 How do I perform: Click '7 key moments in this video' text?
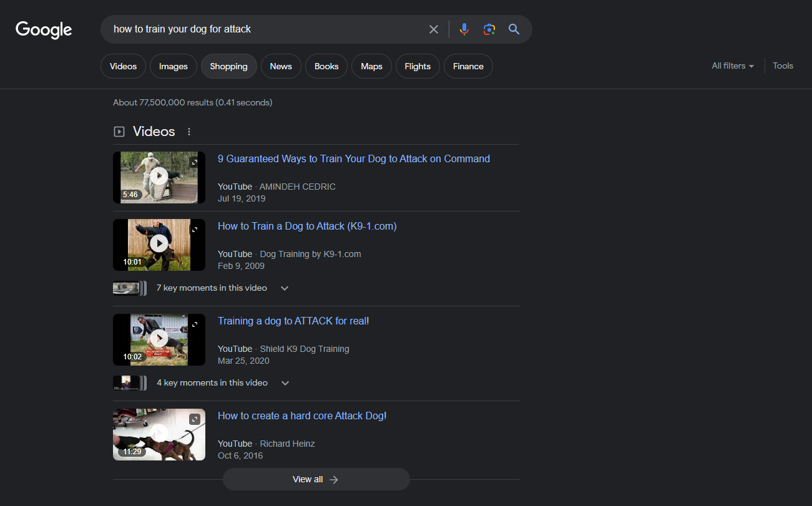(x=212, y=288)
